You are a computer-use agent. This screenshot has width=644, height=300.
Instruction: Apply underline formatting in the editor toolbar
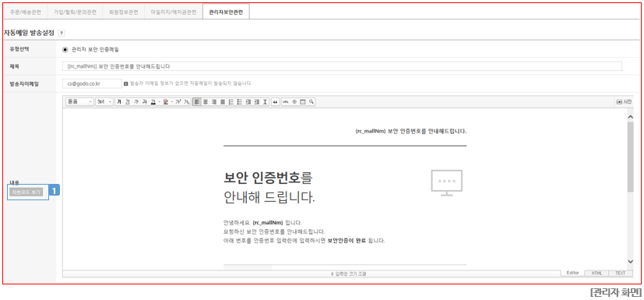pyautogui.click(x=128, y=101)
